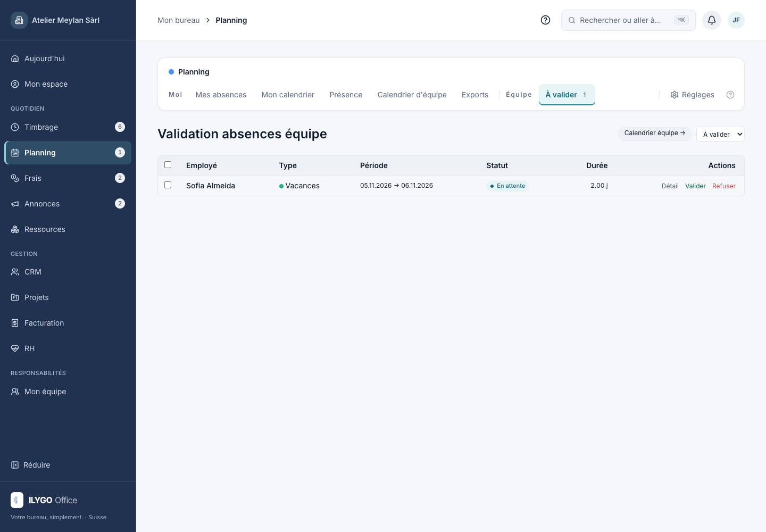Screen dimensions: 766x532
Task: Select the À valider tab
Action: tap(567, 95)
